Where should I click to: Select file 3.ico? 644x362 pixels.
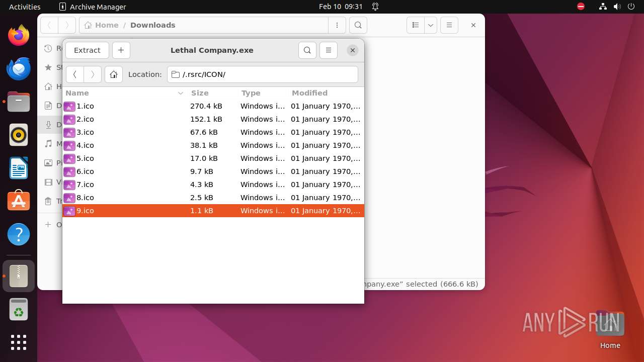(213, 132)
